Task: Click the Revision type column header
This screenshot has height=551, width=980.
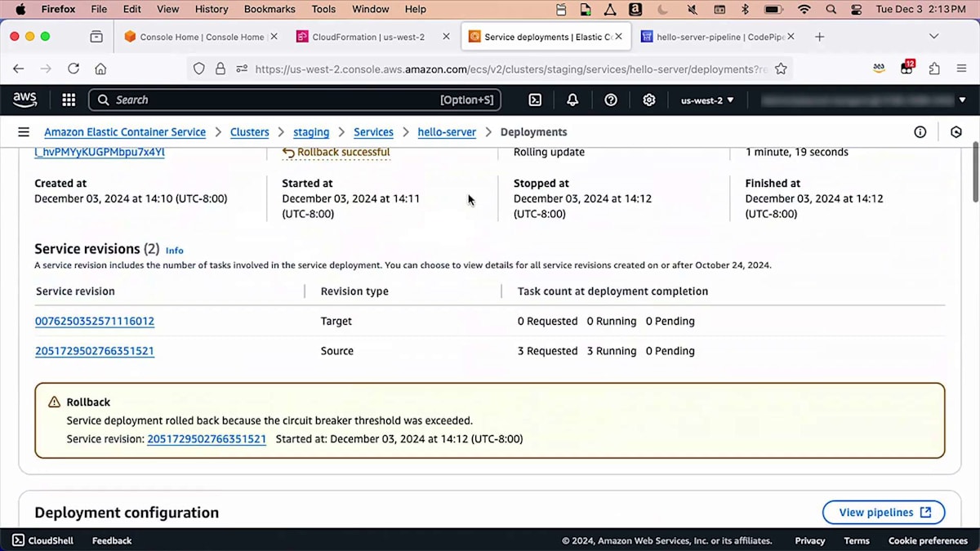Action: pyautogui.click(x=354, y=291)
